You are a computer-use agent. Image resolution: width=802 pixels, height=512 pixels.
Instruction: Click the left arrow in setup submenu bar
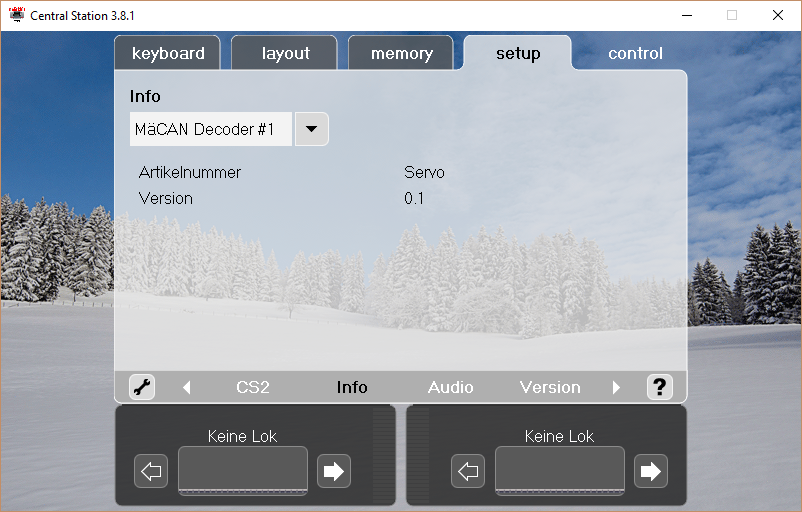pyautogui.click(x=187, y=388)
